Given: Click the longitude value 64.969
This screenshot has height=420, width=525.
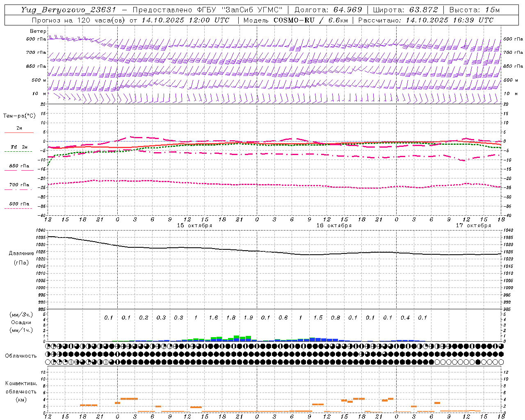Looking at the screenshot, I should pyautogui.click(x=347, y=10).
